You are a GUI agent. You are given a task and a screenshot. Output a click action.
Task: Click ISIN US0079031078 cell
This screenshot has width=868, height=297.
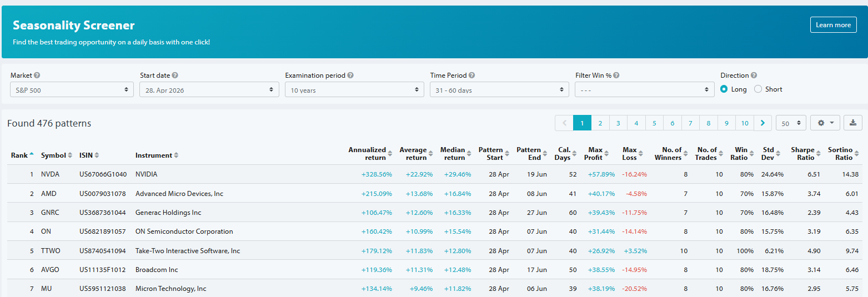pyautogui.click(x=103, y=194)
